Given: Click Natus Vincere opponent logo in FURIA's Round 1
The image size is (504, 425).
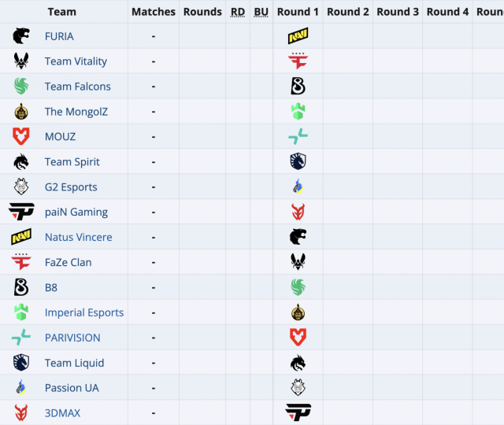Looking at the screenshot, I should pos(298,36).
